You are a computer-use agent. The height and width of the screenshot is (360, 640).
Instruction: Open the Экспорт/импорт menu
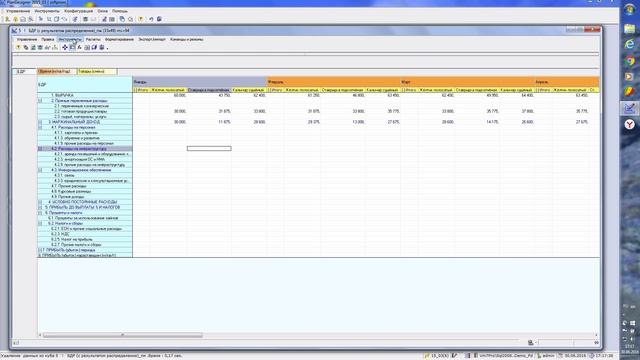coord(152,40)
